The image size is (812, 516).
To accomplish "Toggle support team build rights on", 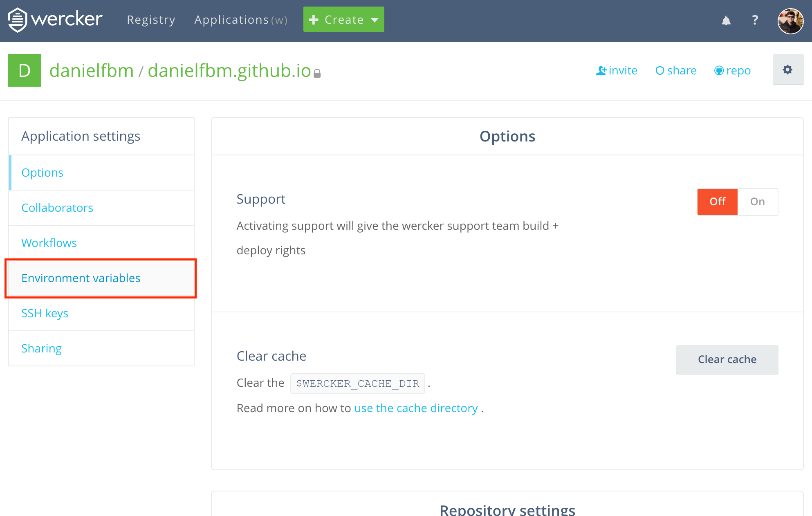I will (x=758, y=201).
